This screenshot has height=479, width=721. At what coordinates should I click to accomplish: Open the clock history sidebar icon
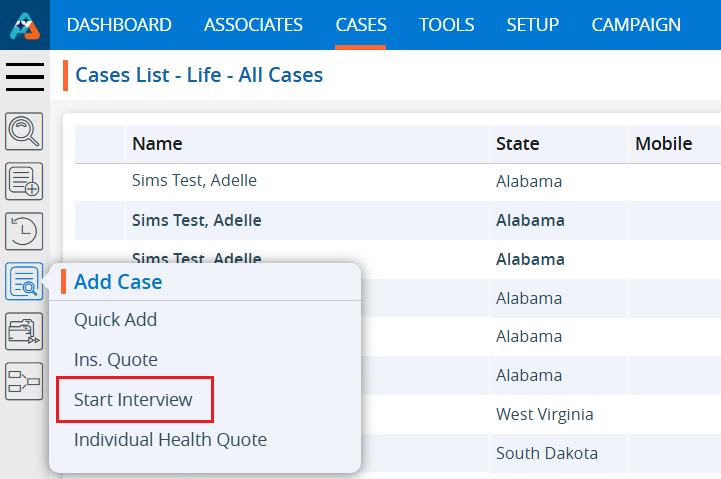coord(24,231)
